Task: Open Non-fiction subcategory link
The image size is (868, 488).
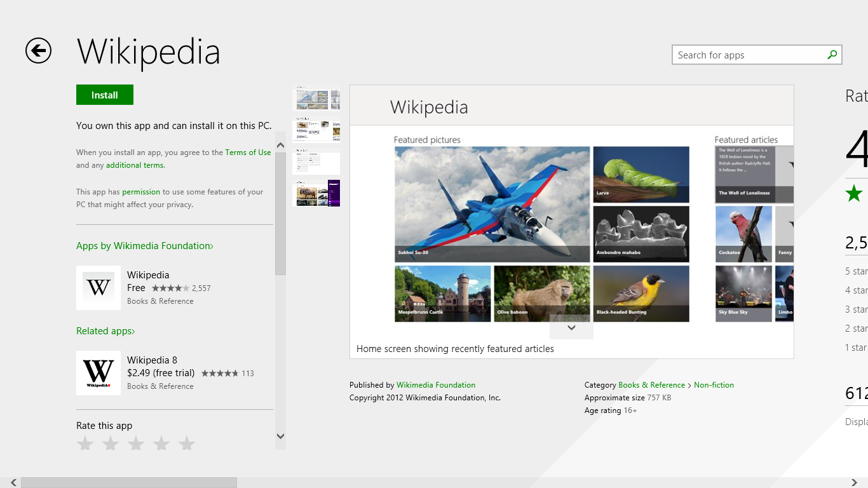Action: 714,385
